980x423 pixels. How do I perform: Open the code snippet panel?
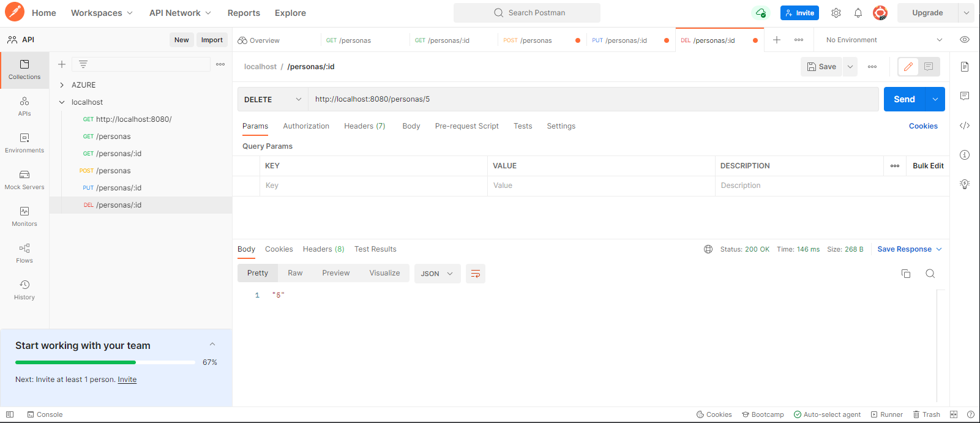coord(965,125)
